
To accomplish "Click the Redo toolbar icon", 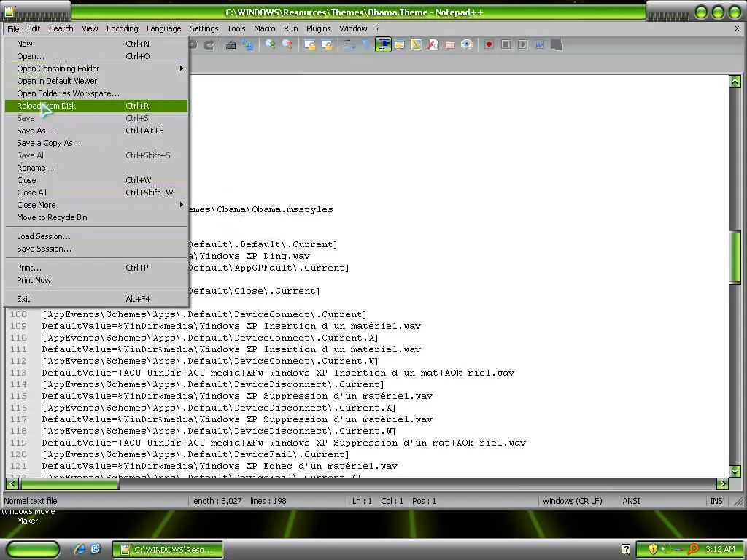I will [x=209, y=45].
